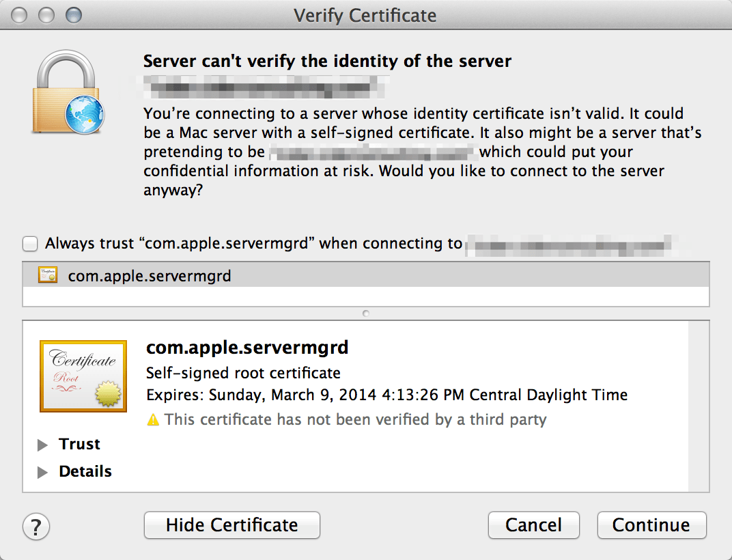Open help with the question mark button

[x=36, y=527]
